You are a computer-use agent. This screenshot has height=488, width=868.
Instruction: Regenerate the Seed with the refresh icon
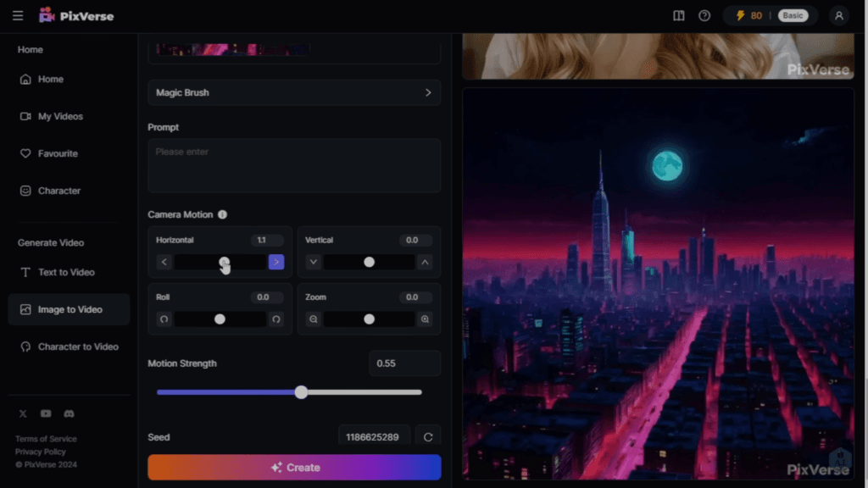pyautogui.click(x=428, y=435)
